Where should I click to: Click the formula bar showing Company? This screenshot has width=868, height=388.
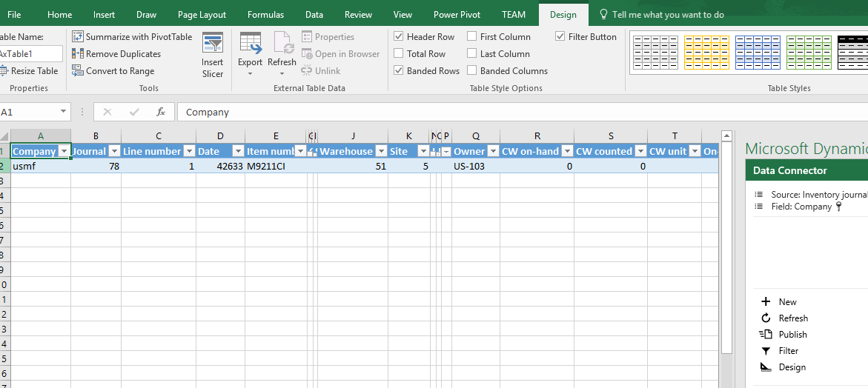[445, 113]
